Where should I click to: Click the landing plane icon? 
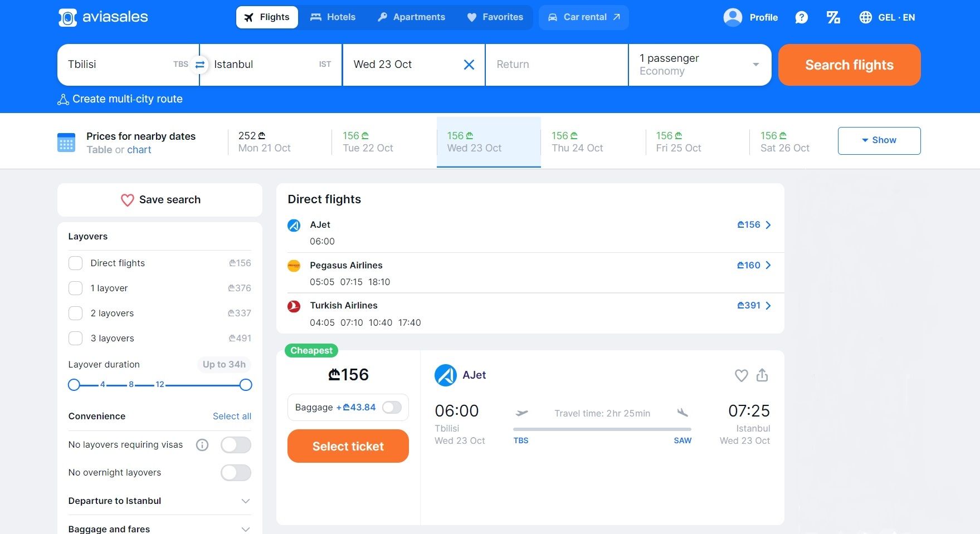pos(682,413)
